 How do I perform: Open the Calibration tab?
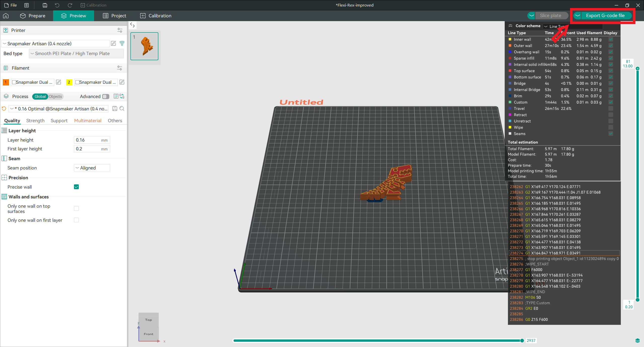pyautogui.click(x=156, y=16)
